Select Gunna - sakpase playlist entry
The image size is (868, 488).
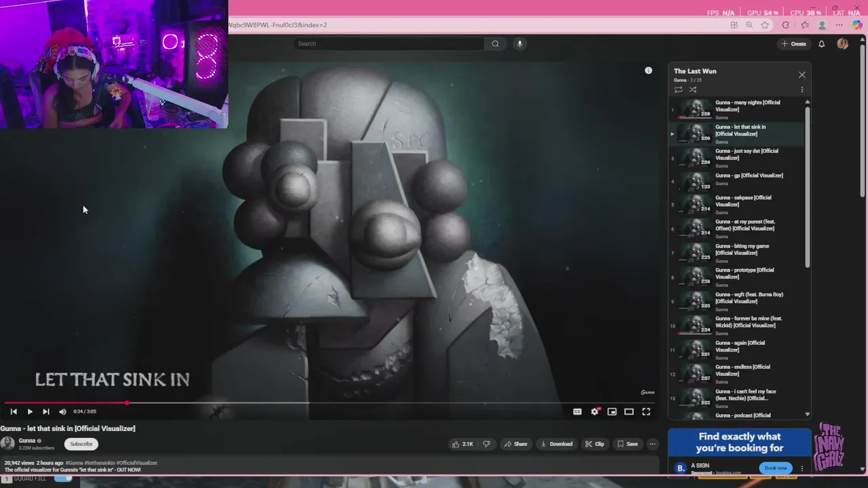click(737, 204)
